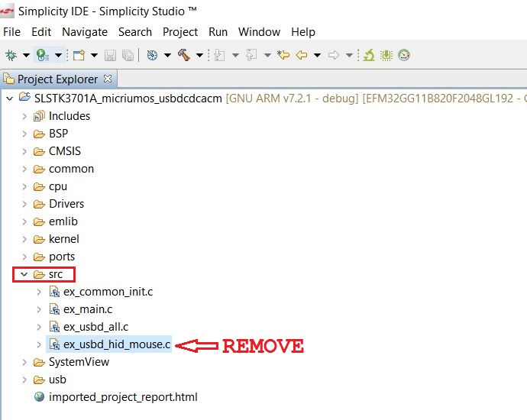527x420 pixels.
Task: Click the Save floppy icon
Action: pos(110,55)
